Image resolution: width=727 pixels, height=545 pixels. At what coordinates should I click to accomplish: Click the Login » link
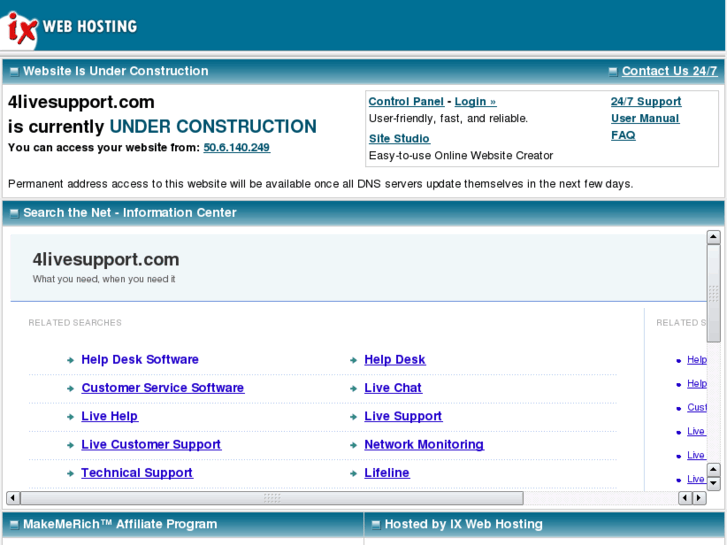(x=475, y=102)
